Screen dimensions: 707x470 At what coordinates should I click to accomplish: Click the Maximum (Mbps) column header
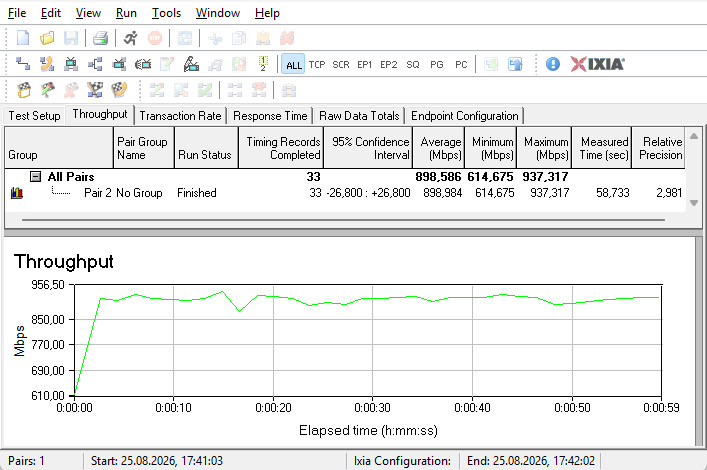coord(544,148)
